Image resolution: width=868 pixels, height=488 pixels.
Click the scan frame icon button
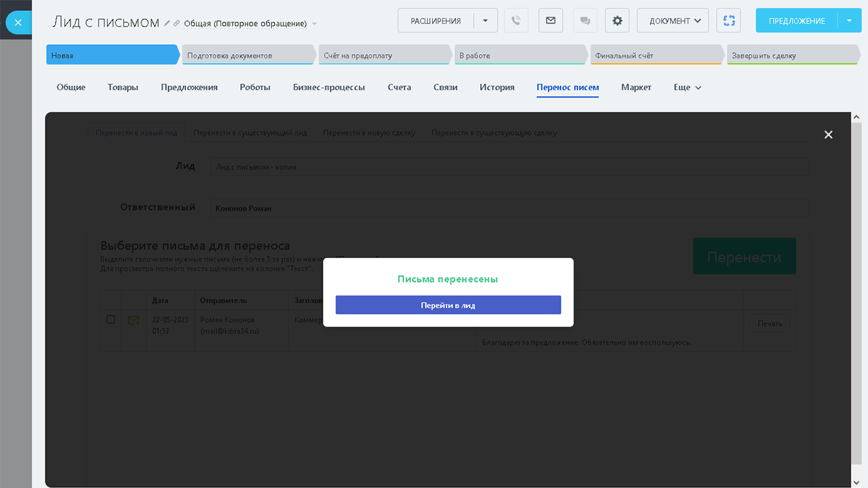729,20
